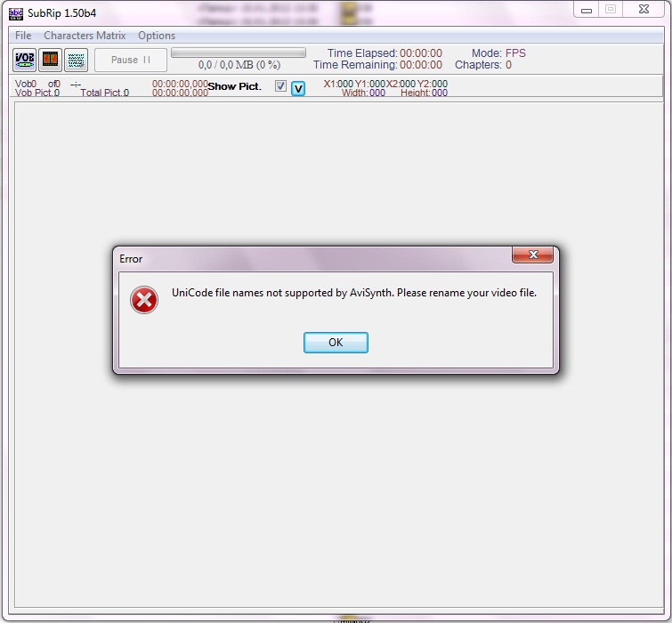The width and height of the screenshot is (672, 623).
Task: Open the Characters Matrix menu
Action: (85, 36)
